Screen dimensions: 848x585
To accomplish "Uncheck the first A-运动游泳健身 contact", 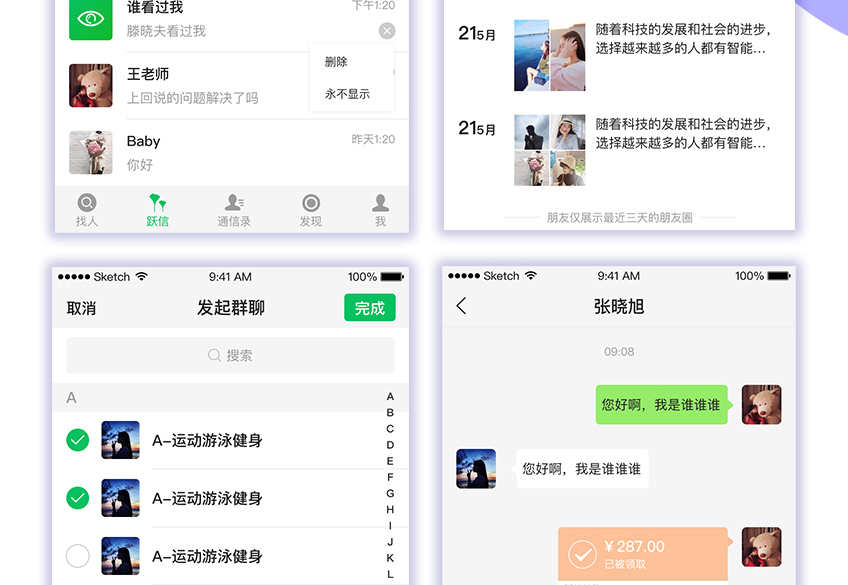I will (x=77, y=440).
